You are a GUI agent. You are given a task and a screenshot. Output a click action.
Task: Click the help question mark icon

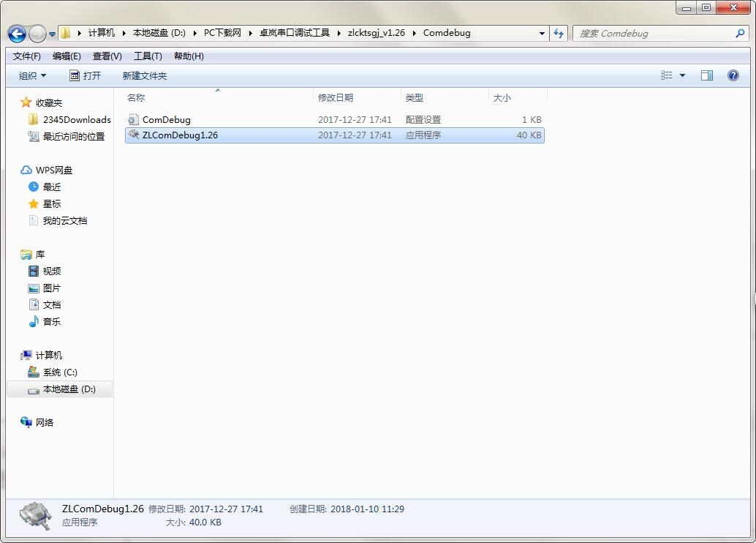pos(733,75)
